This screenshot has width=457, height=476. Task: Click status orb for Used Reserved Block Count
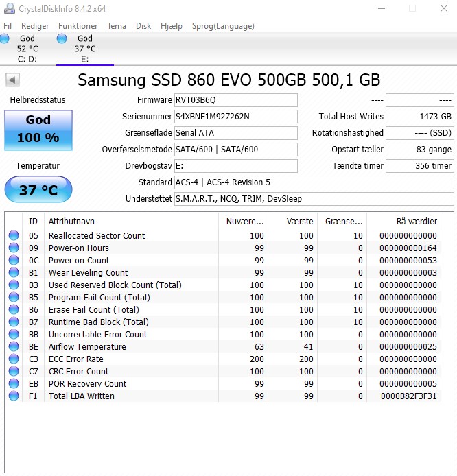(x=14, y=285)
